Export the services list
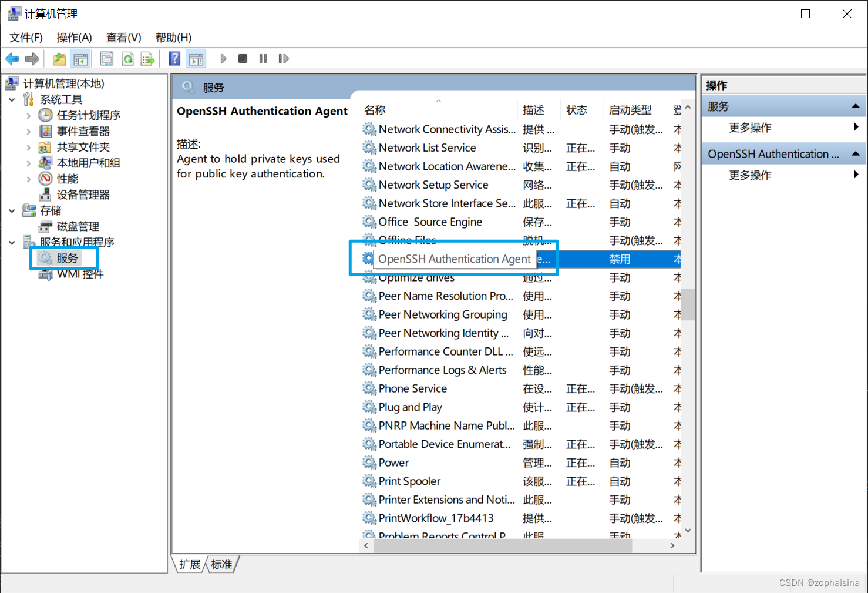868x593 pixels. coord(147,58)
